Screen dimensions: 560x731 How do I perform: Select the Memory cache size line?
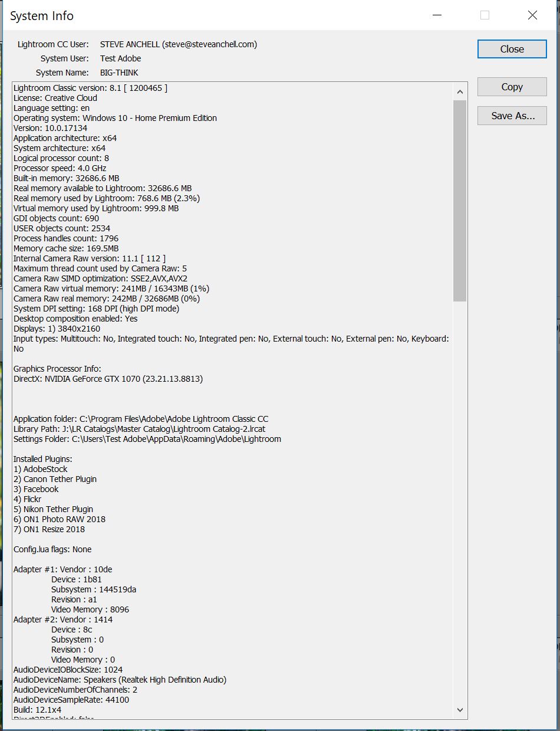(66, 248)
